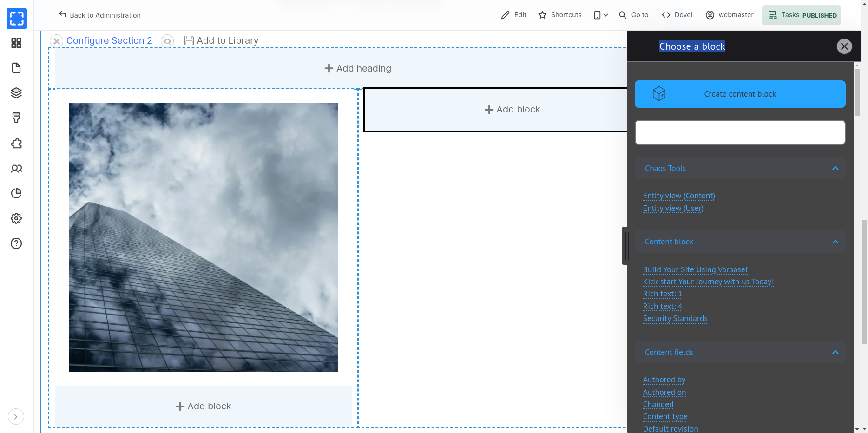Click the block filter search field
Image resolution: width=868 pixels, height=433 pixels.
pos(740,132)
